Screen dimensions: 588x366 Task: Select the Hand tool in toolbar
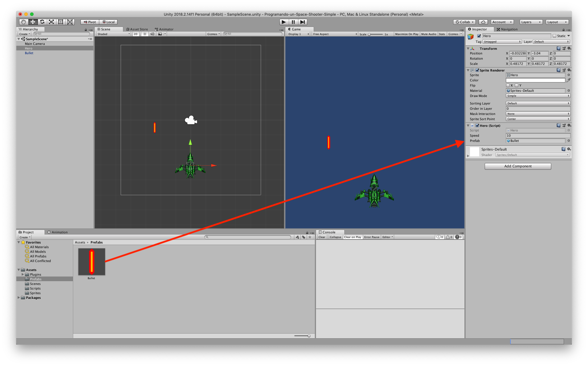(x=23, y=22)
